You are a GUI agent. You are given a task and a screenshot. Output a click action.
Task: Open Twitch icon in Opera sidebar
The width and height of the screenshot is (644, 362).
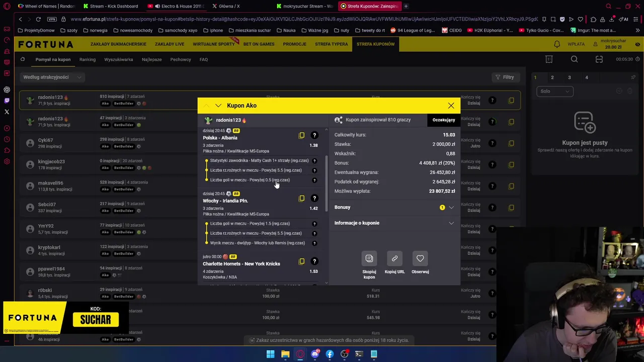7,101
